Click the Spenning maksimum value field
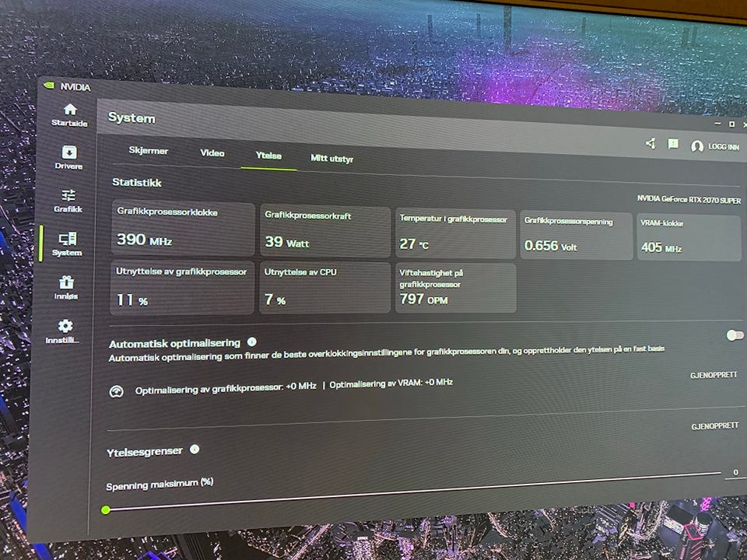This screenshot has height=560, width=747. pos(735,472)
